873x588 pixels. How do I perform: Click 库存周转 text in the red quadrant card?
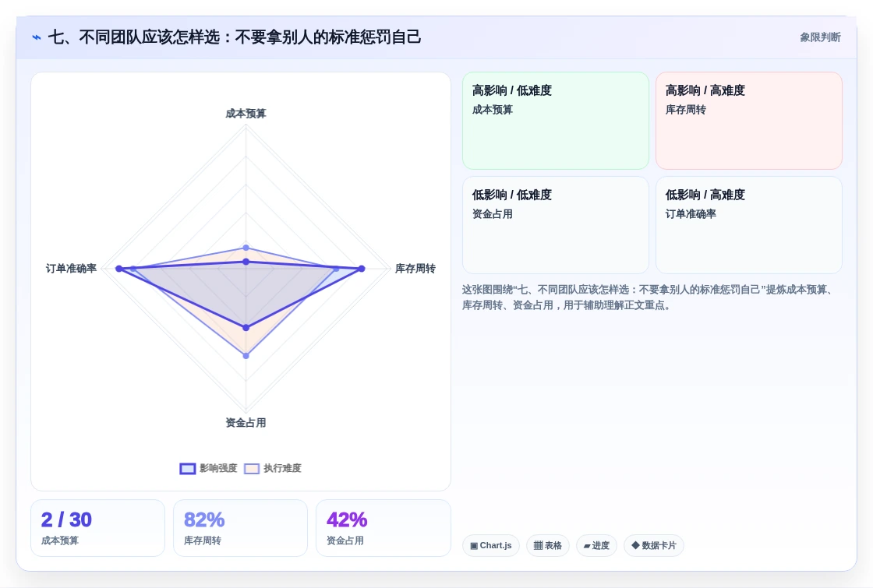coord(685,110)
